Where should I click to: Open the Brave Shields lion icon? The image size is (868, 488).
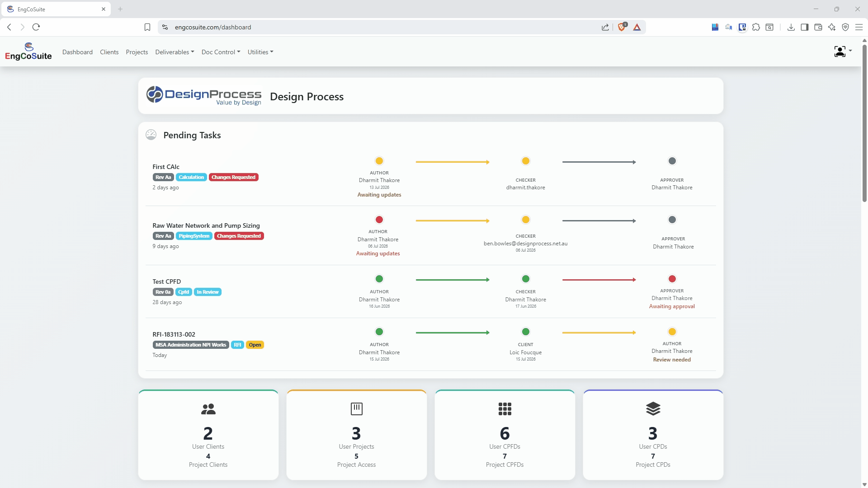(x=622, y=27)
